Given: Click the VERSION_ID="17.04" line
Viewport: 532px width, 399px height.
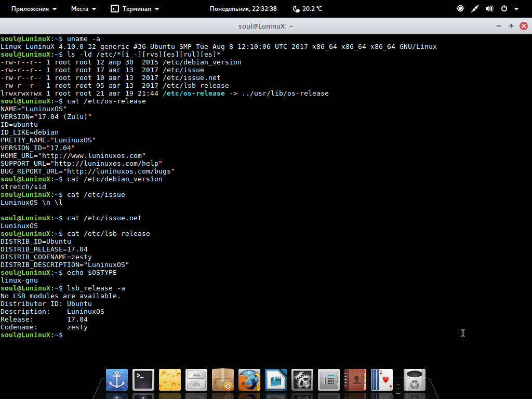Looking at the screenshot, I should (x=37, y=148).
